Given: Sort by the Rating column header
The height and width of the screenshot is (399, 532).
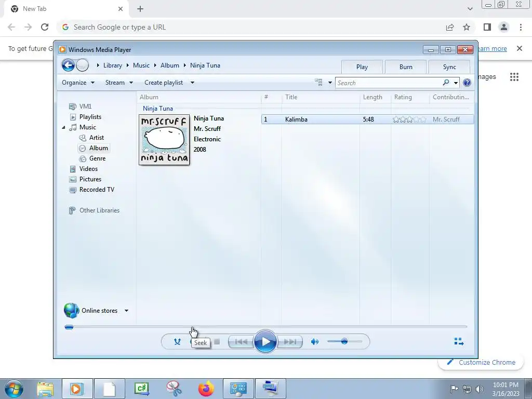Looking at the screenshot, I should [410, 97].
